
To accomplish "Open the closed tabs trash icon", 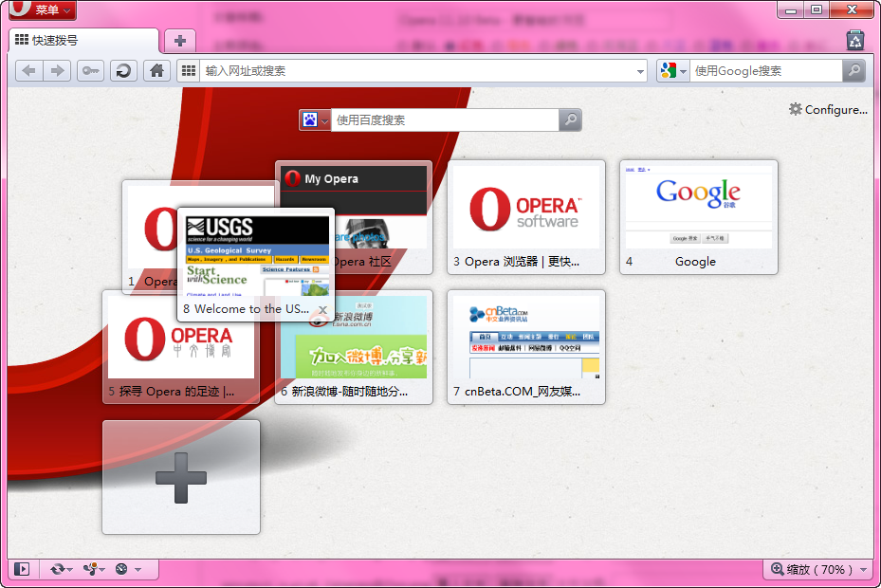I will [x=855, y=40].
